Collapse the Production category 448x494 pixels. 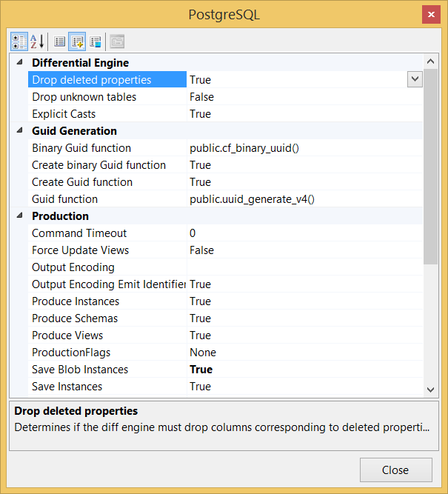19,216
